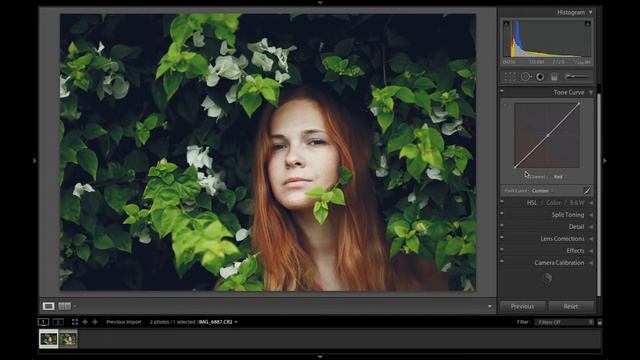Open Grid view from the filmstrip bar

[x=75, y=322]
